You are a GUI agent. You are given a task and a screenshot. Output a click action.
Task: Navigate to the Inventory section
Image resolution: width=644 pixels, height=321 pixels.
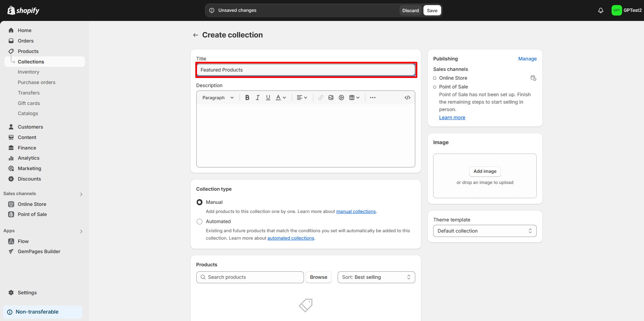(x=28, y=72)
